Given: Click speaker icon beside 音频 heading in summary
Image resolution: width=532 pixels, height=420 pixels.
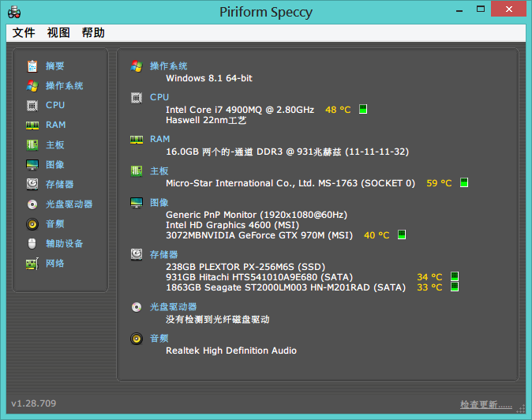Looking at the screenshot, I should click(x=137, y=339).
